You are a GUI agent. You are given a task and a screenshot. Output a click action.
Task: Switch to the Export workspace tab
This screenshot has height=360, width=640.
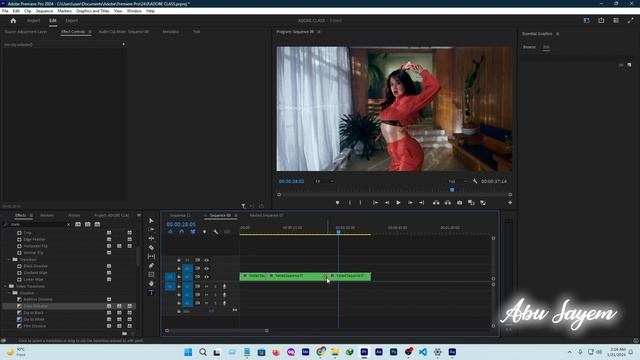coord(71,20)
